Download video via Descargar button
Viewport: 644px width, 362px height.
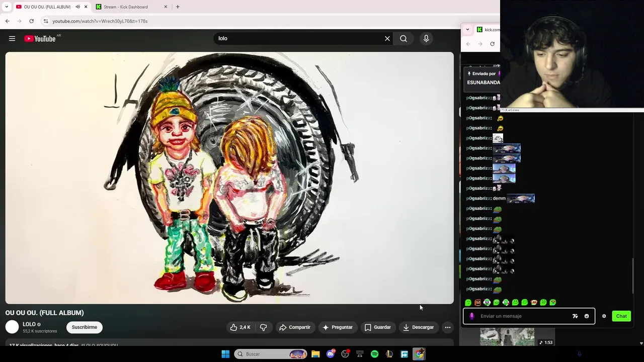pyautogui.click(x=418, y=327)
